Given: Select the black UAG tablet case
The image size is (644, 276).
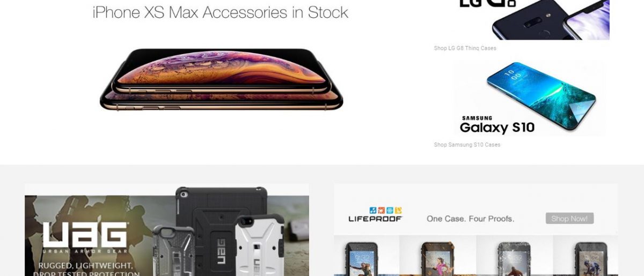Looking at the screenshot, I should coord(221,231).
